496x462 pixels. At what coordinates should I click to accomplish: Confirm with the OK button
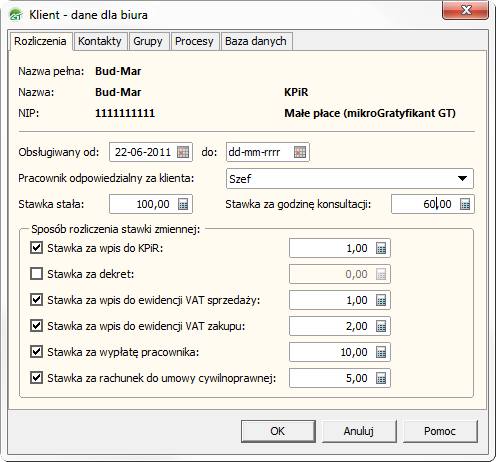tap(278, 431)
